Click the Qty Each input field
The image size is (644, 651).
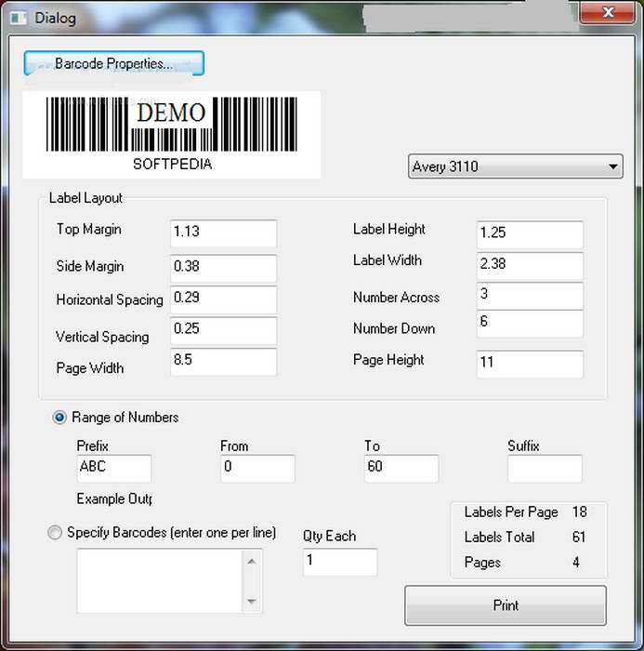(x=340, y=562)
